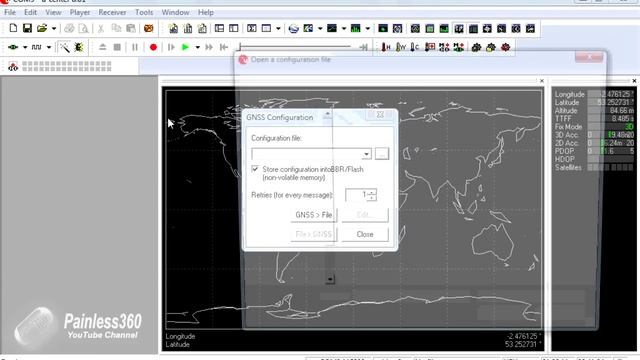640x360 pixels.
Task: Click the Histogram view icon
Action: pyautogui.click(x=356, y=28)
